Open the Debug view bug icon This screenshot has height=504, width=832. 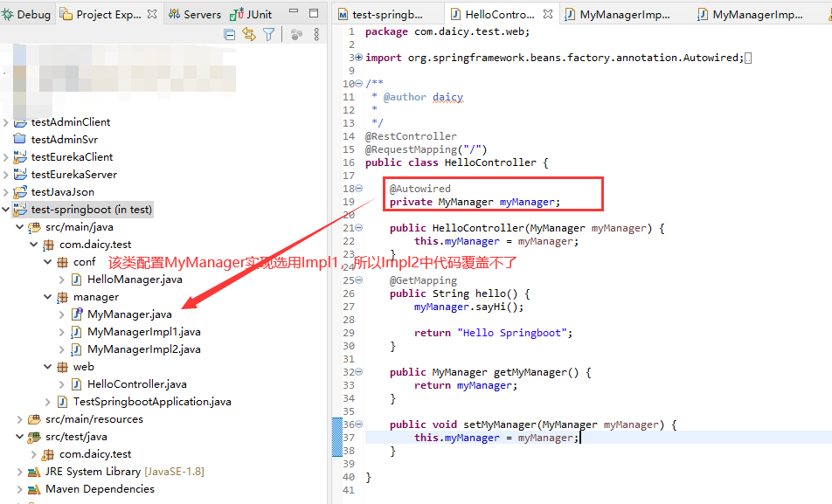8,13
